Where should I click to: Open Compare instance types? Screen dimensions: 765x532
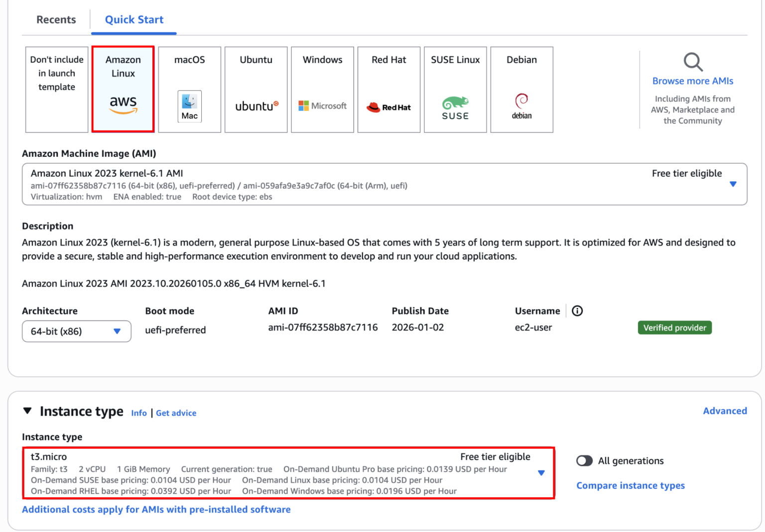(x=631, y=485)
